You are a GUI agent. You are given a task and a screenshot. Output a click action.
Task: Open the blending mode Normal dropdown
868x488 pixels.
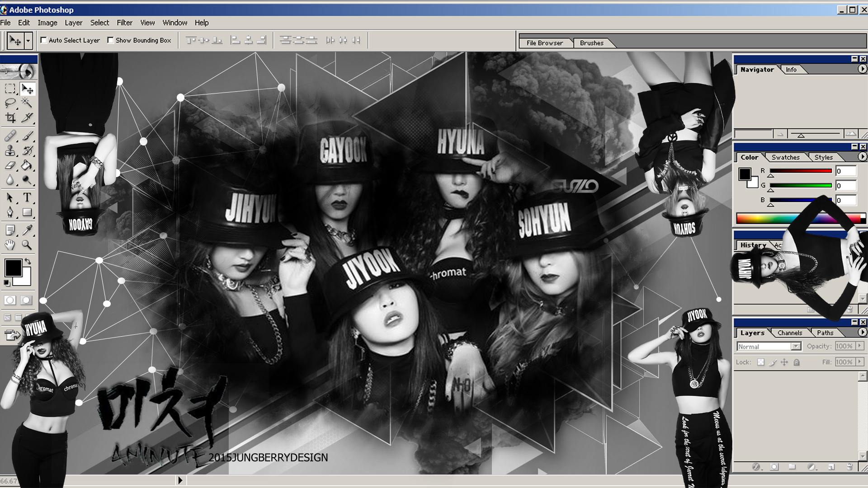[x=795, y=347]
